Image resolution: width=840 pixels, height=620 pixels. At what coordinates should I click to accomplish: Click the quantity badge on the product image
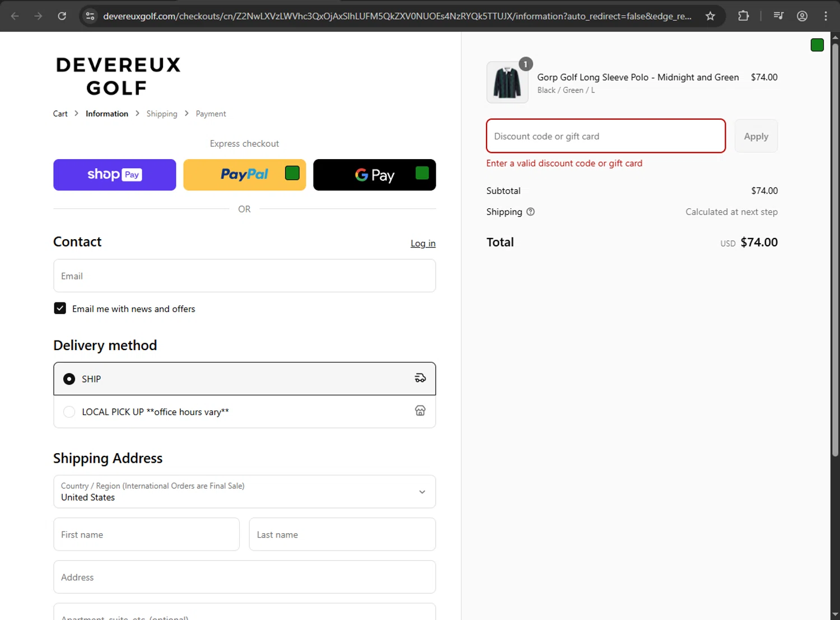point(525,64)
